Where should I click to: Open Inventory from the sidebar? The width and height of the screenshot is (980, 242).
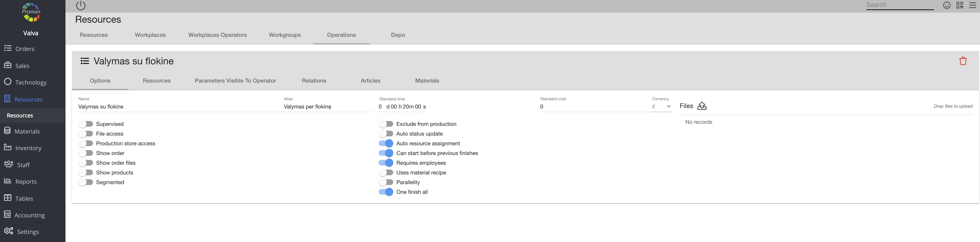(x=28, y=148)
